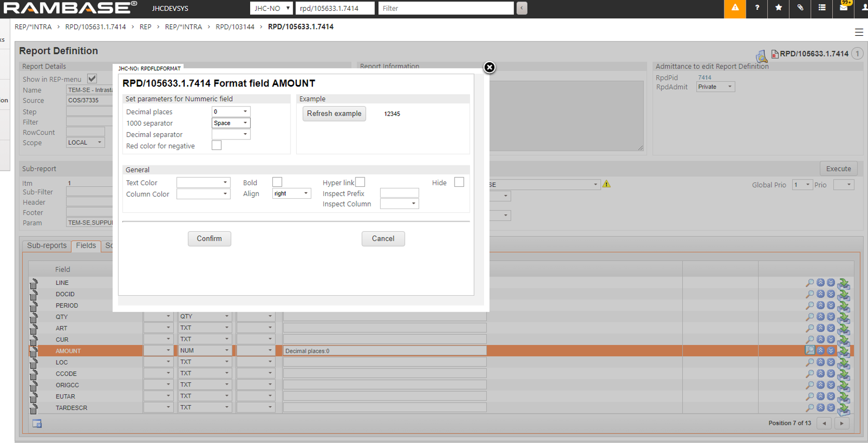Expand the 1000 separator dropdown
The height and width of the screenshot is (443, 868).
(x=231, y=123)
